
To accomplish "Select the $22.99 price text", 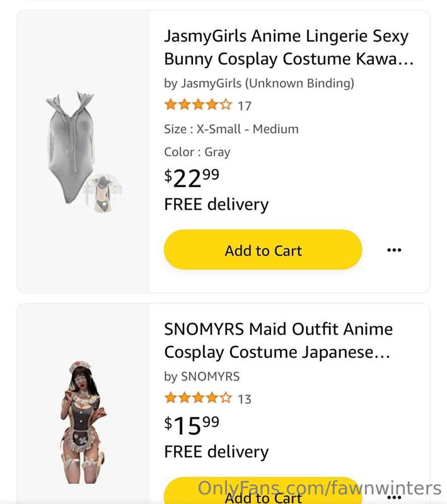I will tap(192, 178).
